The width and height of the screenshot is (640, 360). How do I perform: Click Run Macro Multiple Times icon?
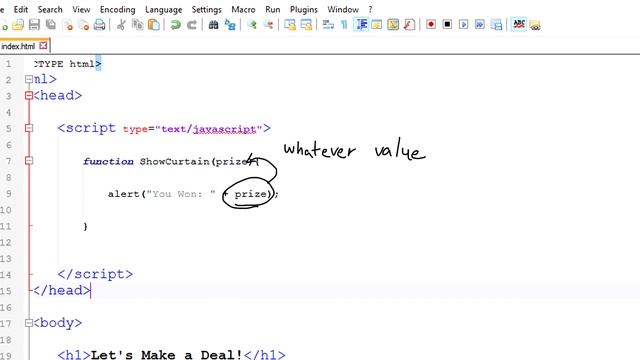point(480,25)
